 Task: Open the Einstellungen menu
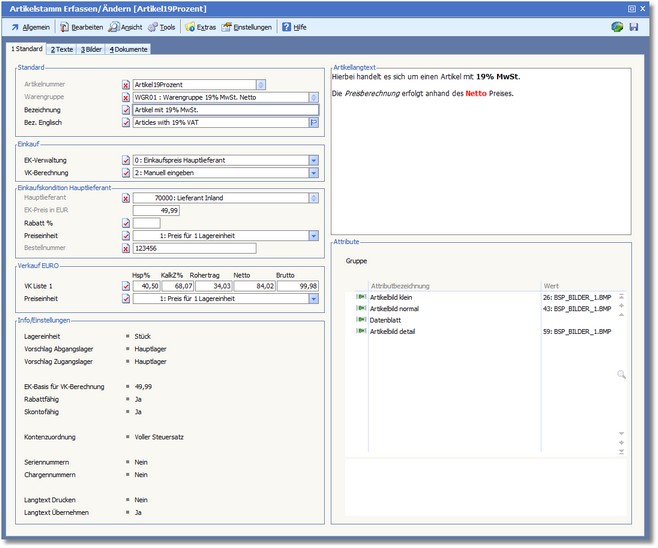pos(246,27)
